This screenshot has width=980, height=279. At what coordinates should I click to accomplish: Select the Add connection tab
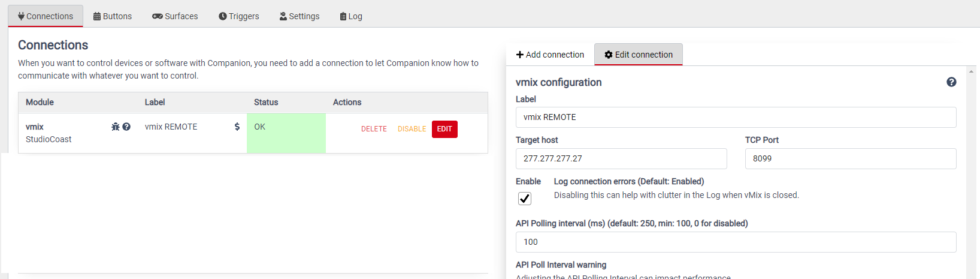(x=550, y=55)
